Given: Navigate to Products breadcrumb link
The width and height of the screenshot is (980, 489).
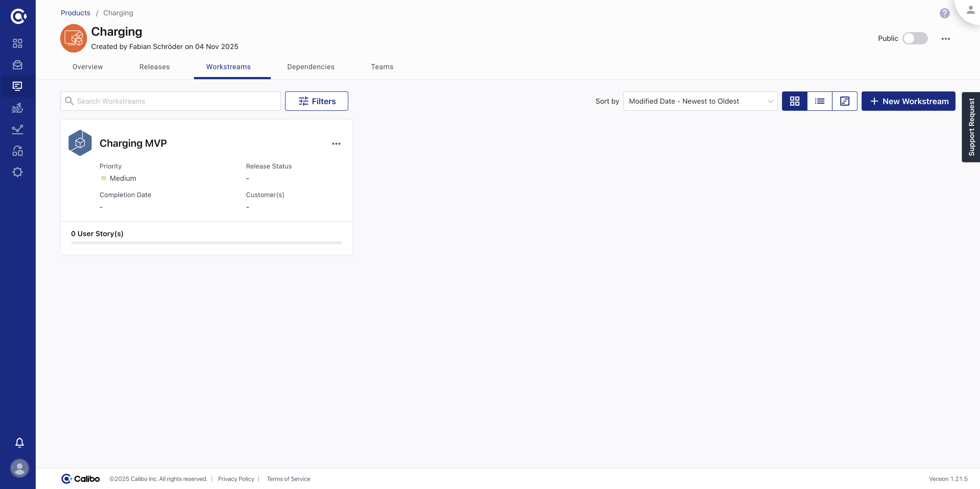Looking at the screenshot, I should tap(75, 13).
